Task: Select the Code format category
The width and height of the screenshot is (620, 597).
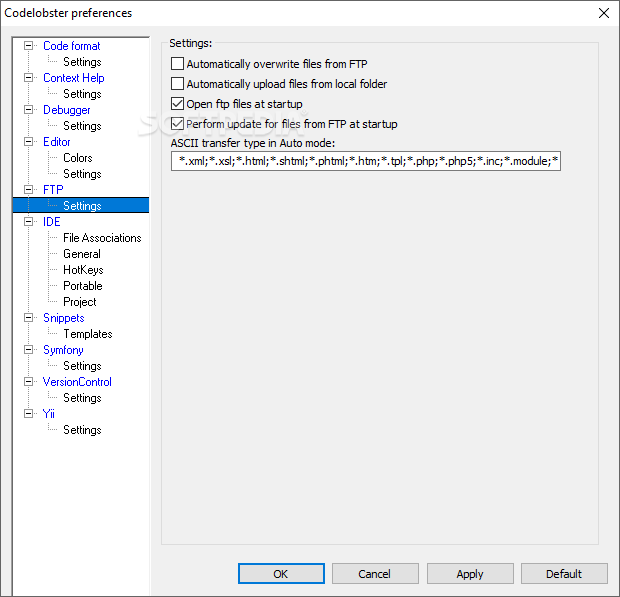Action: coord(72,46)
